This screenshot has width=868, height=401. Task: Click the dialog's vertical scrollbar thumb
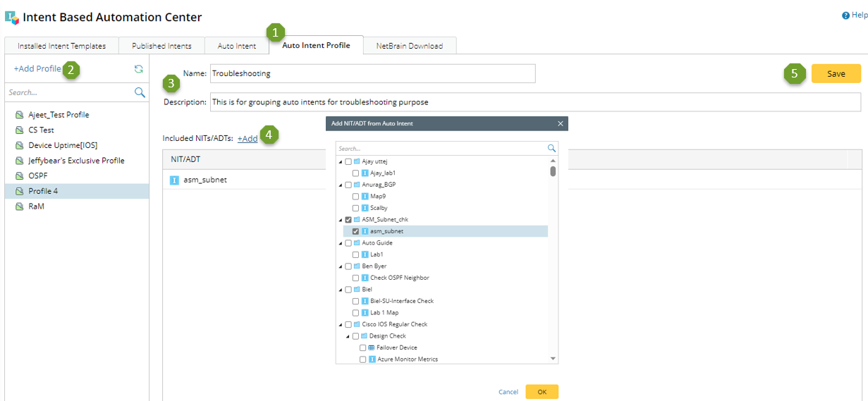[x=553, y=171]
